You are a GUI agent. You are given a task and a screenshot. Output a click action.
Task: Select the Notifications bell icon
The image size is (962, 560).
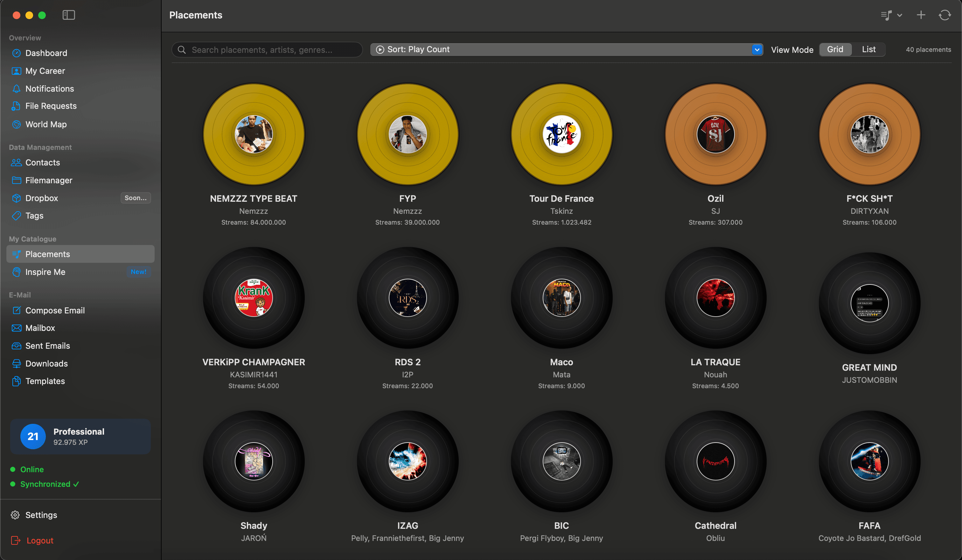[x=17, y=88]
